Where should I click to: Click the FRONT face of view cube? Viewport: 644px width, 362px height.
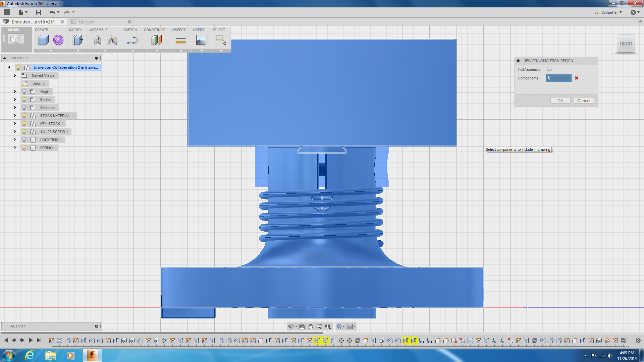626,44
